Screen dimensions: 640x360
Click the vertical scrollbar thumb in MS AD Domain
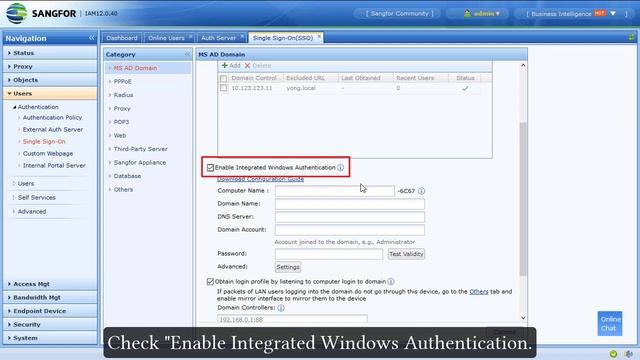523,199
